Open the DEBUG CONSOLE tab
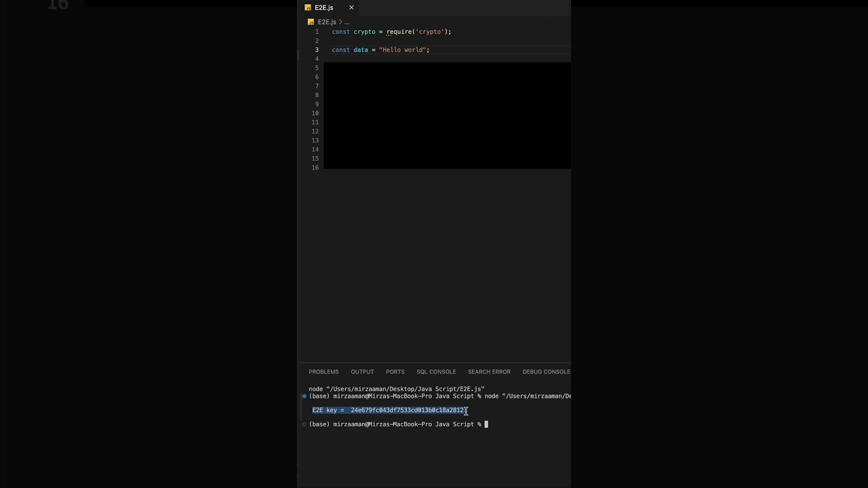The height and width of the screenshot is (488, 868). (x=546, y=371)
